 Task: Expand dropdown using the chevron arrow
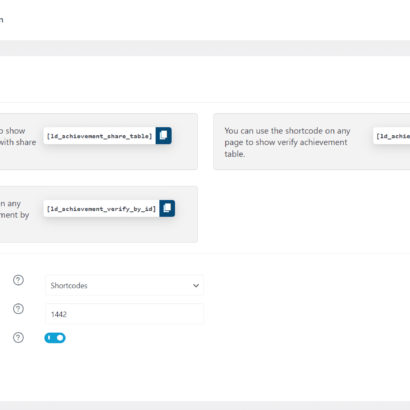click(196, 286)
